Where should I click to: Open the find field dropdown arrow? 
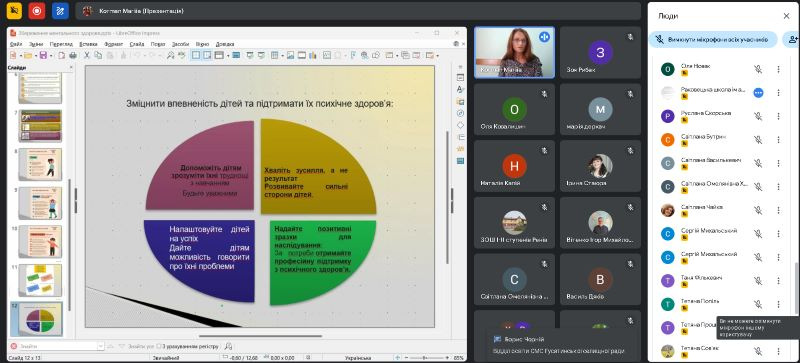(x=101, y=346)
